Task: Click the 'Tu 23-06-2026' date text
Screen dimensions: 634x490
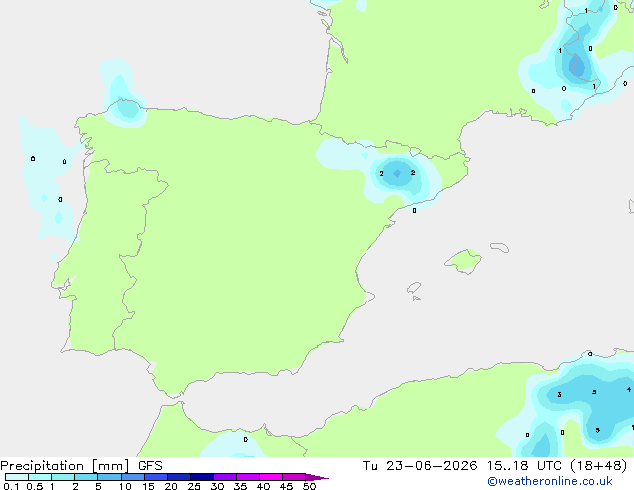Action: [420, 466]
